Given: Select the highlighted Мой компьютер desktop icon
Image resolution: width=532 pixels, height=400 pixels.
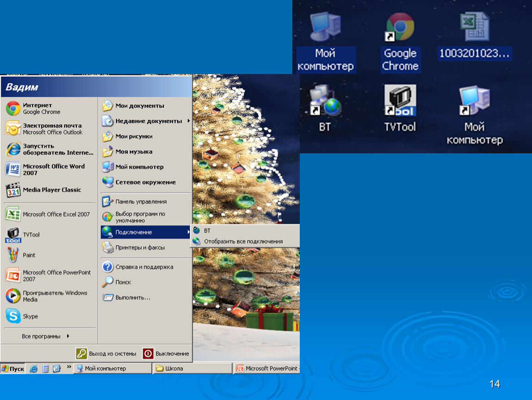Looking at the screenshot, I should (325, 43).
